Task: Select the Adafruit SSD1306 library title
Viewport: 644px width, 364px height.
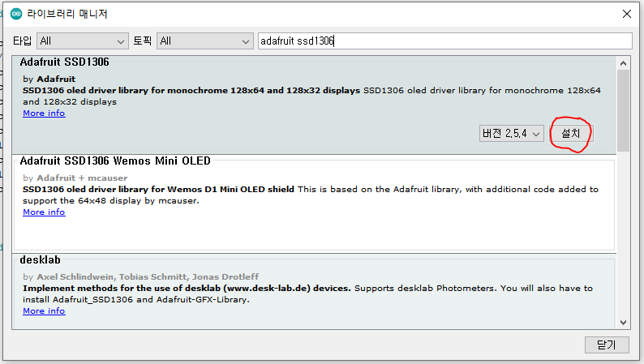Action: pos(65,62)
